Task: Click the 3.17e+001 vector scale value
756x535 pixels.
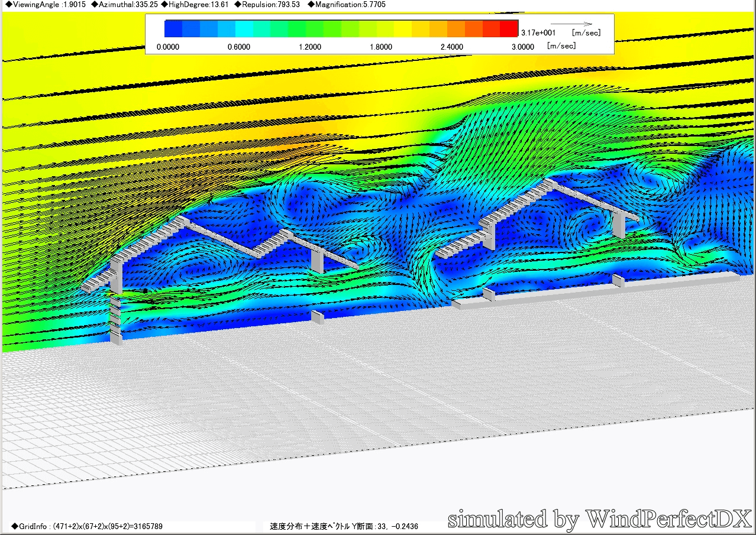Action: point(538,33)
